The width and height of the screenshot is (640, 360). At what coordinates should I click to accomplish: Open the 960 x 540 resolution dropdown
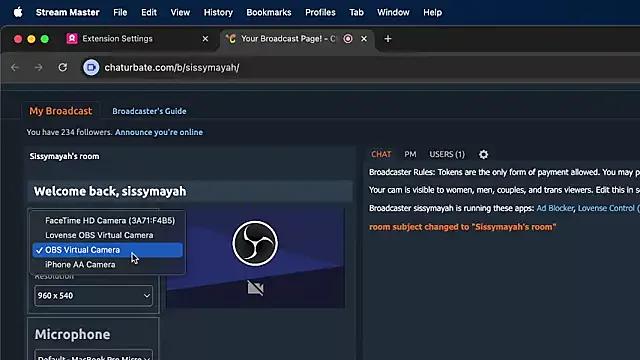pyautogui.click(x=93, y=296)
